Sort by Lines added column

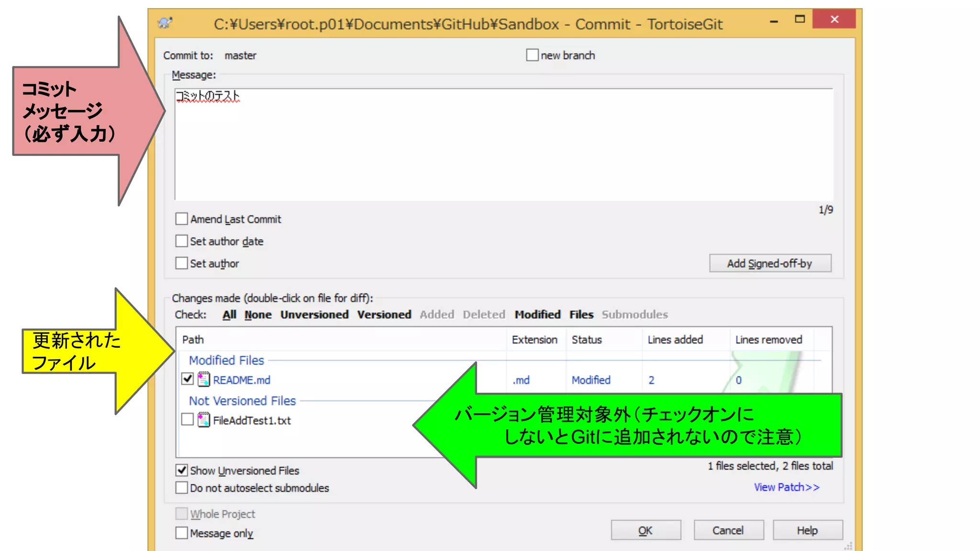pos(675,340)
